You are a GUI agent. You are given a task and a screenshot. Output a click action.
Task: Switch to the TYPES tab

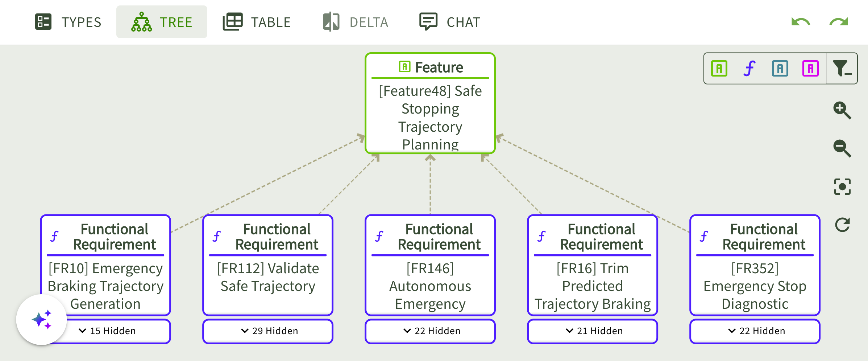pos(68,22)
